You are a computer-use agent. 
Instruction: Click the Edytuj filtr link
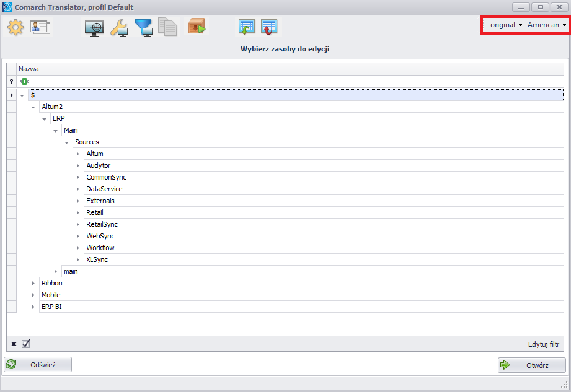point(544,344)
